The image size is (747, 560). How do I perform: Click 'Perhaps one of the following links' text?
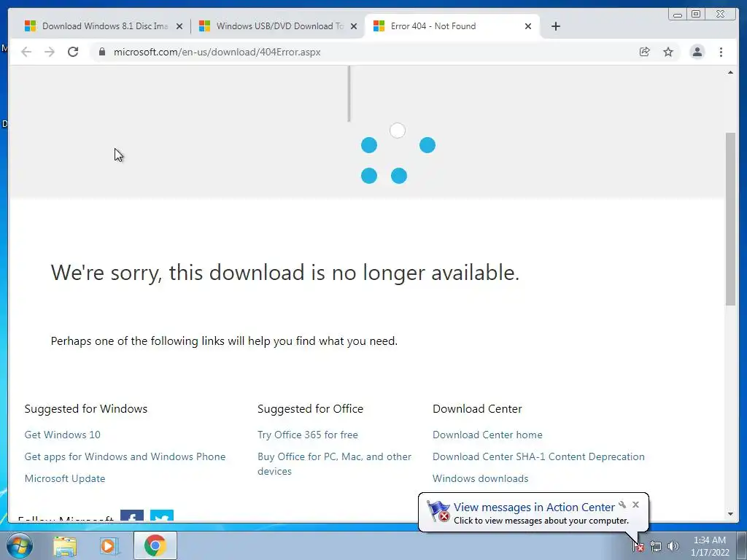(x=224, y=341)
